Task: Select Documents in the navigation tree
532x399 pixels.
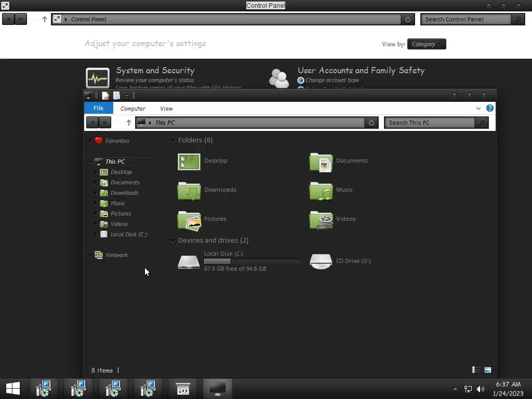Action: (x=125, y=182)
